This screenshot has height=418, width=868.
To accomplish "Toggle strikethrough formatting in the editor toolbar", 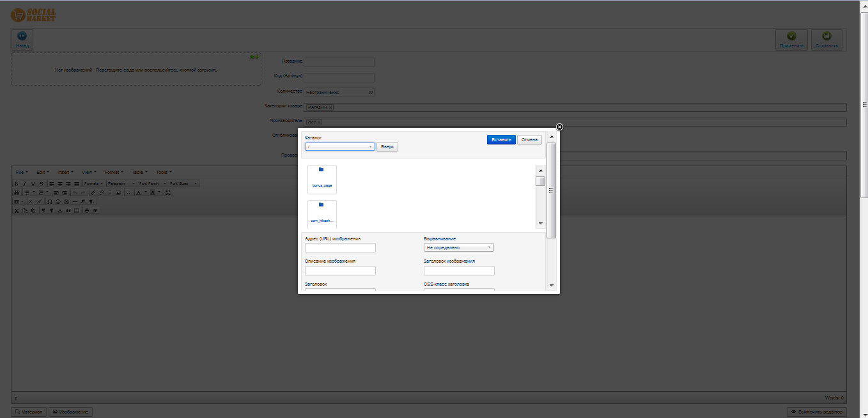I will (x=42, y=183).
